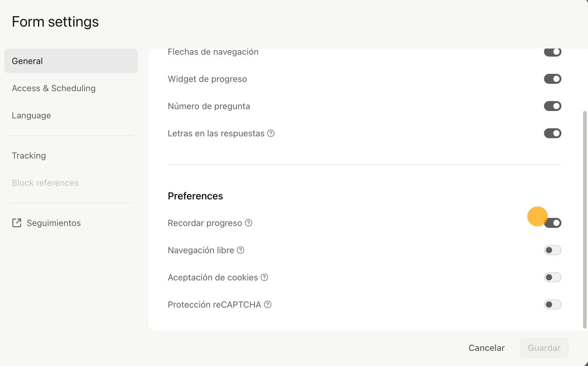Viewport: 588px width, 366px height.
Task: Turn off Widget de progreso switch
Action: point(552,79)
